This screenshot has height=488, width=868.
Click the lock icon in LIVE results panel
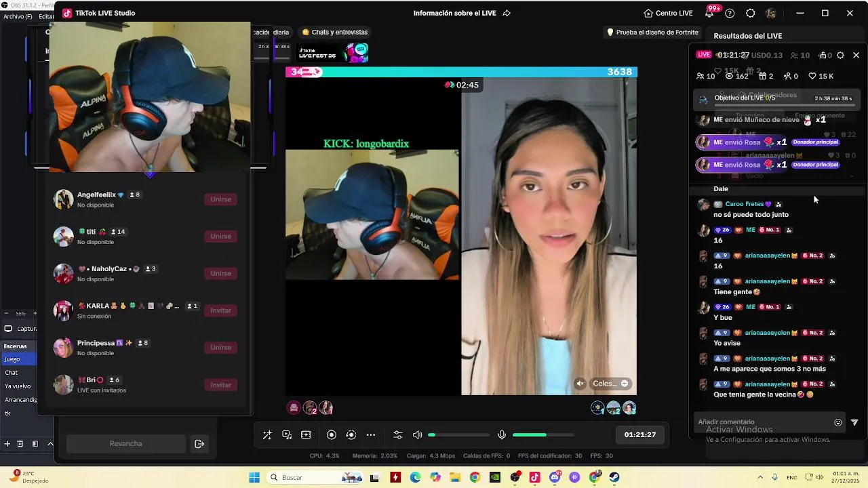(x=823, y=55)
